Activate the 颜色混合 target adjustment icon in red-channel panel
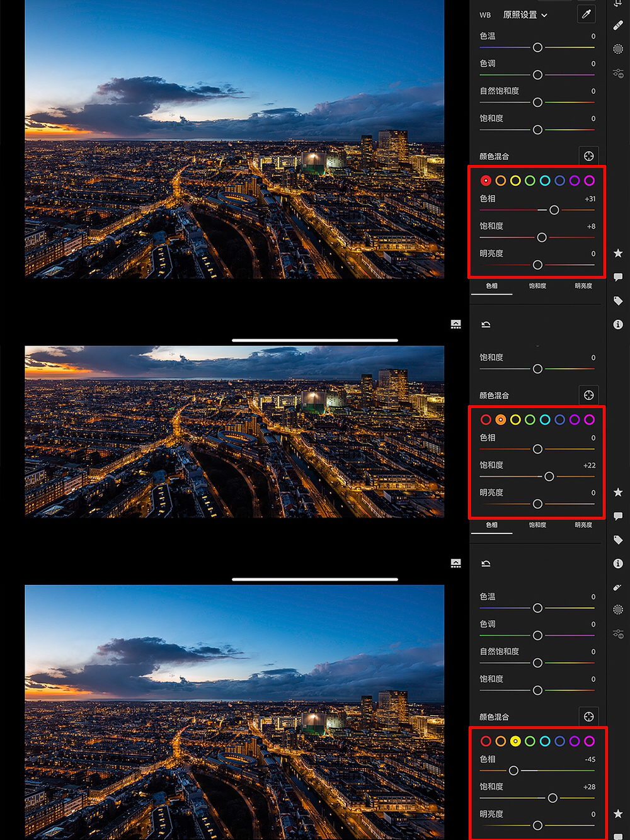Viewport: 630px width, 840px height. pos(588,156)
